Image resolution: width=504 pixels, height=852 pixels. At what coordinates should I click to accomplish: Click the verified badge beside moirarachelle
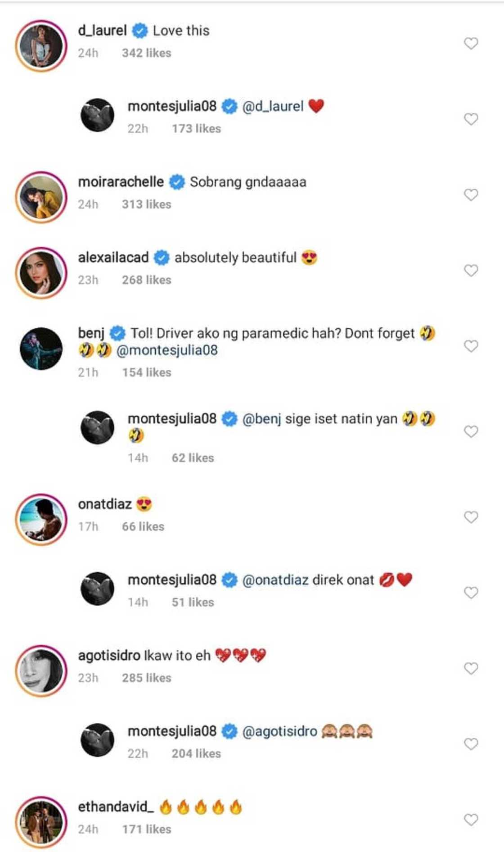click(175, 182)
